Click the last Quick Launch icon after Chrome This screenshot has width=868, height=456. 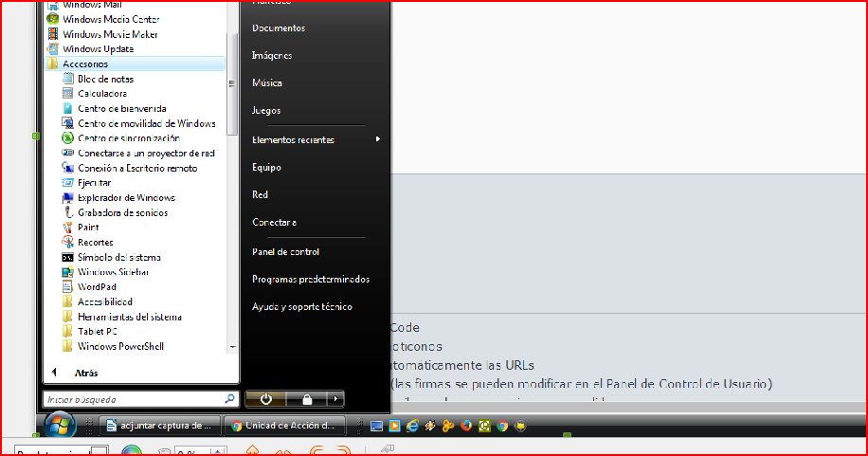tap(520, 426)
